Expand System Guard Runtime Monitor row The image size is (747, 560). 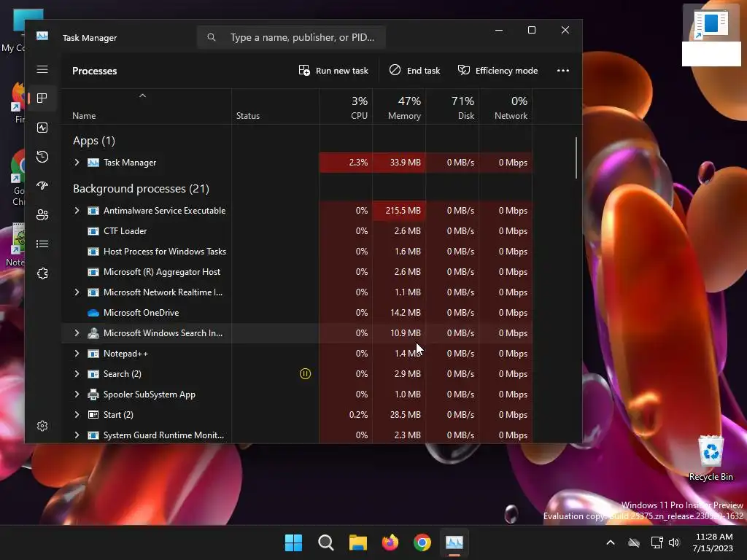[x=77, y=435]
